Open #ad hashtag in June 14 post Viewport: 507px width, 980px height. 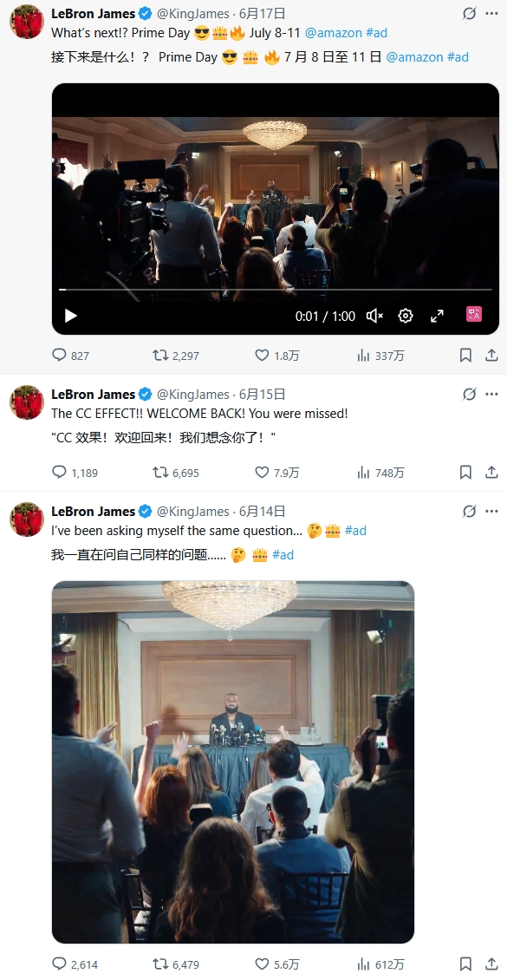355,531
